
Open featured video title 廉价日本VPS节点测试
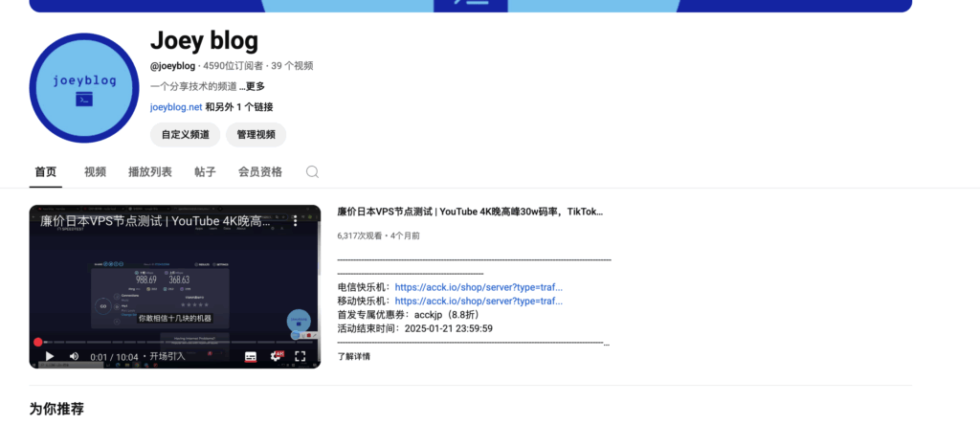coord(470,212)
